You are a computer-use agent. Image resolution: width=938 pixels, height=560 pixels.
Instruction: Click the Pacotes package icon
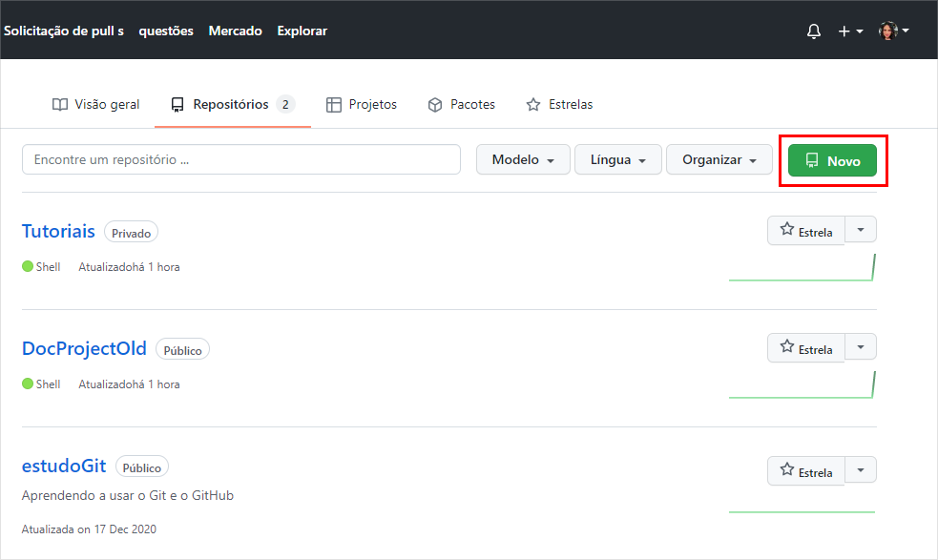tap(435, 105)
